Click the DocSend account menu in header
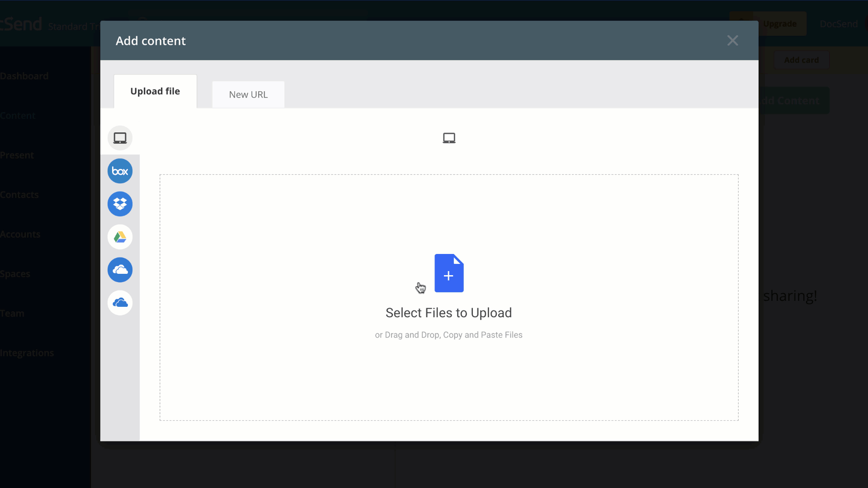This screenshot has height=488, width=868. [839, 23]
